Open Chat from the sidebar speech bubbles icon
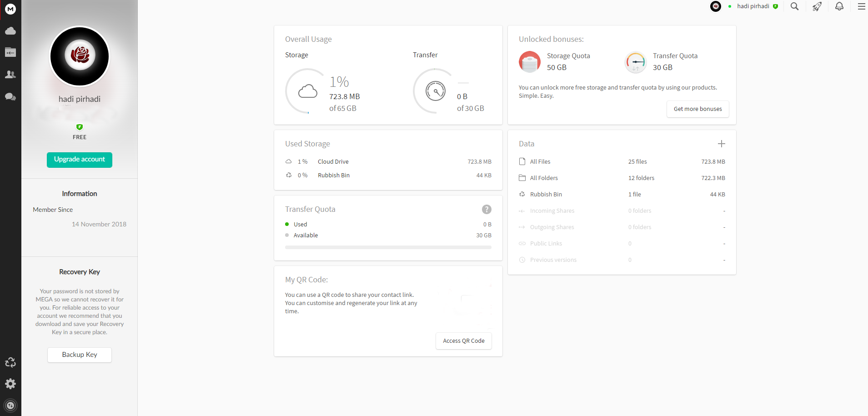The height and width of the screenshot is (416, 868). (10, 97)
